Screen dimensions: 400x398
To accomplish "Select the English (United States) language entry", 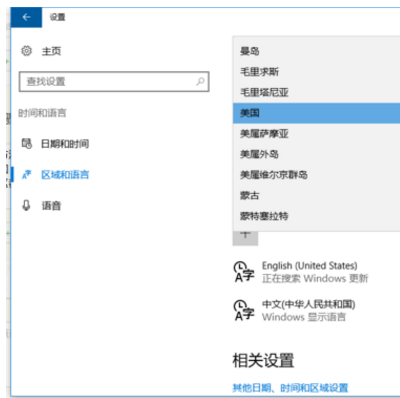I will pyautogui.click(x=302, y=272).
